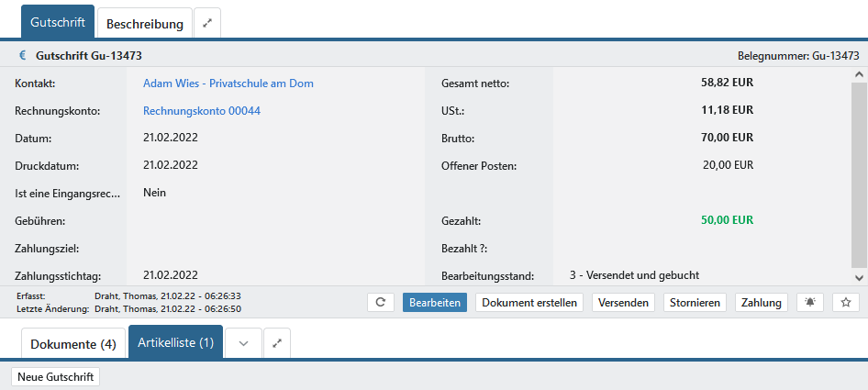This screenshot has height=390, width=868.
Task: Click the scrollbar up arrow
Action: [859, 75]
